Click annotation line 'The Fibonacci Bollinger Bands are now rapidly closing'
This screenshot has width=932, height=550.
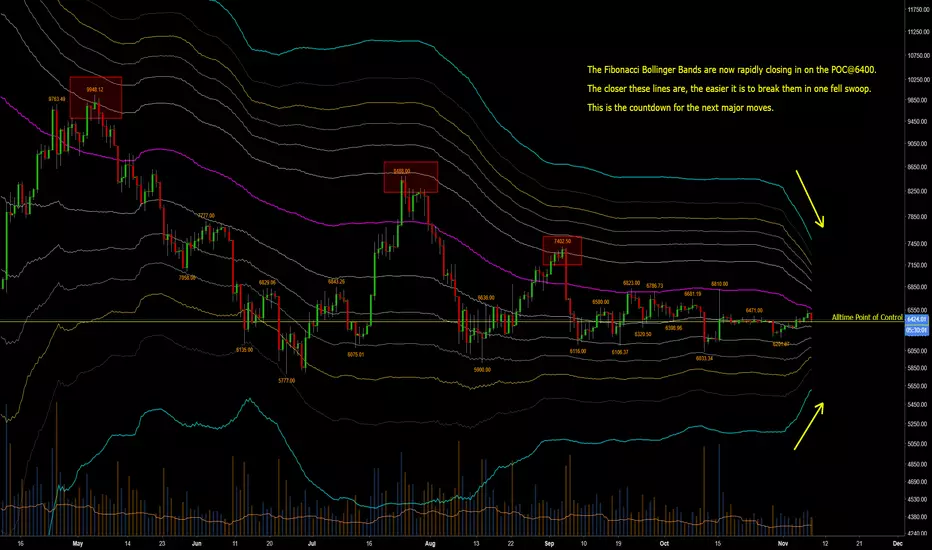tap(732, 70)
